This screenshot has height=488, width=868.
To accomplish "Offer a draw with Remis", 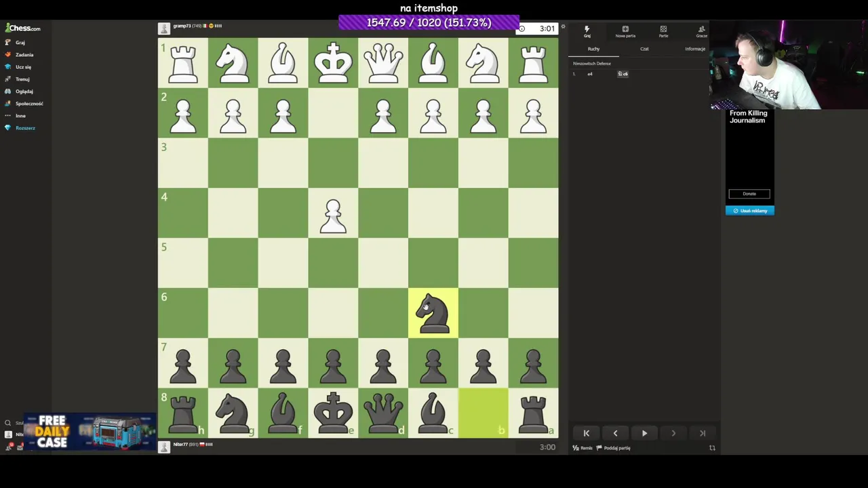I will pyautogui.click(x=583, y=448).
